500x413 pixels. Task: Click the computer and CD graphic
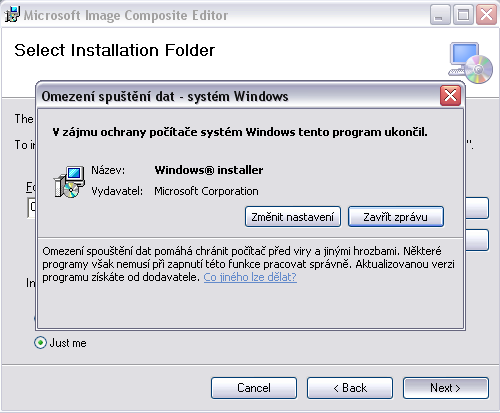470,63
